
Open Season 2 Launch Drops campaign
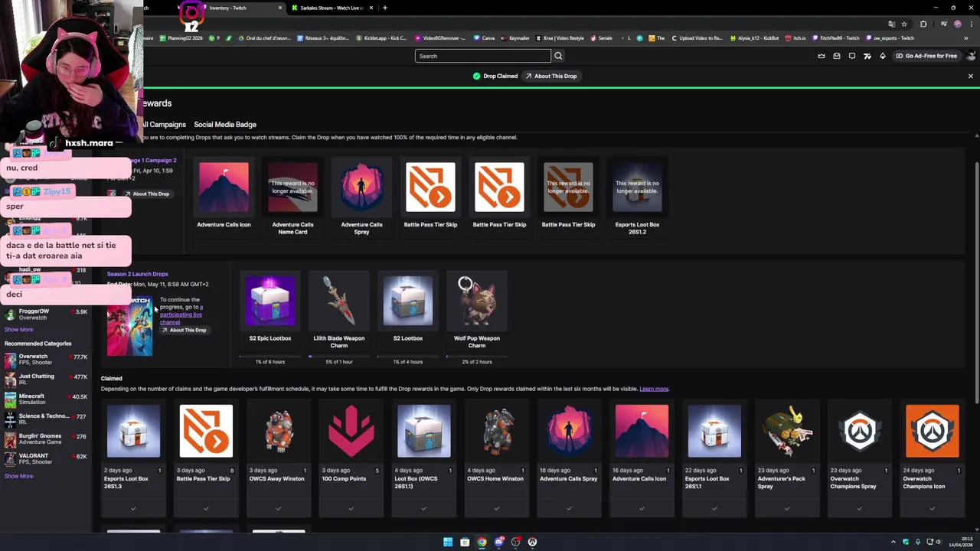(x=138, y=274)
